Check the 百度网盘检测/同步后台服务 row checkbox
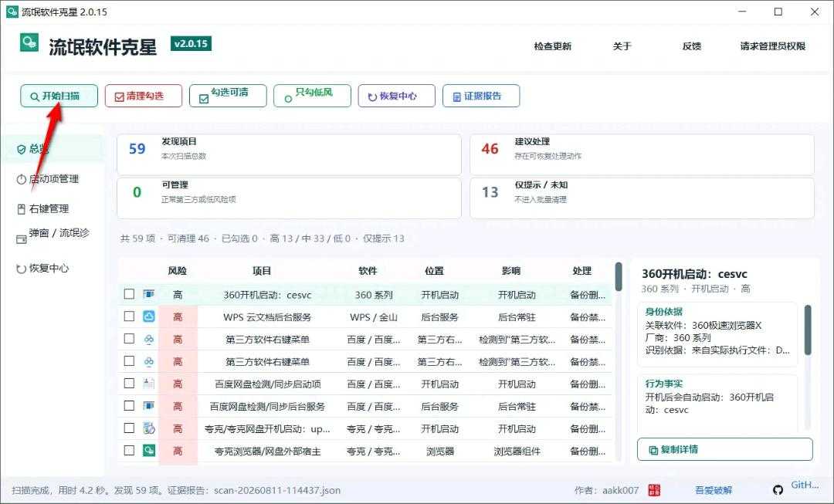 (x=129, y=406)
